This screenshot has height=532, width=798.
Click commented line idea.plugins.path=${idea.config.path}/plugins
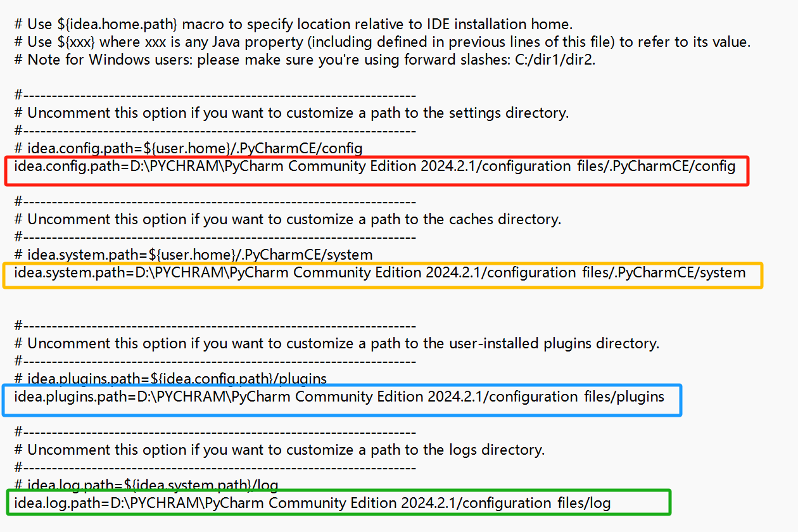click(x=171, y=379)
